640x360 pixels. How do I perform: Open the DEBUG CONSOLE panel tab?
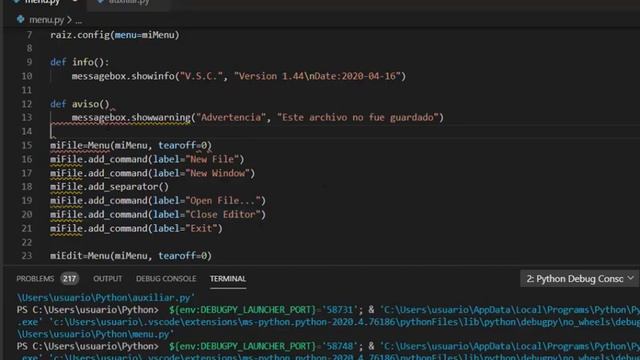pos(166,279)
